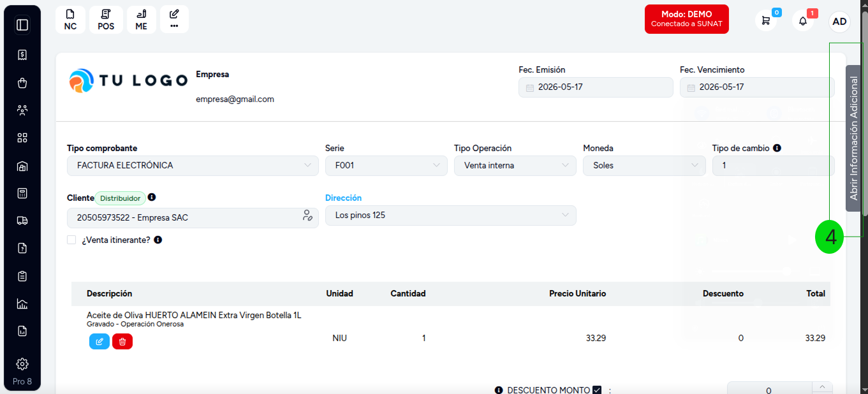Open the POS toolbar shortcut

click(106, 20)
